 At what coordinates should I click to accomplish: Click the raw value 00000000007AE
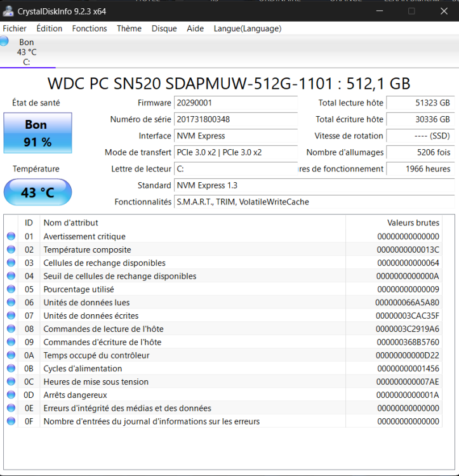pos(408,382)
